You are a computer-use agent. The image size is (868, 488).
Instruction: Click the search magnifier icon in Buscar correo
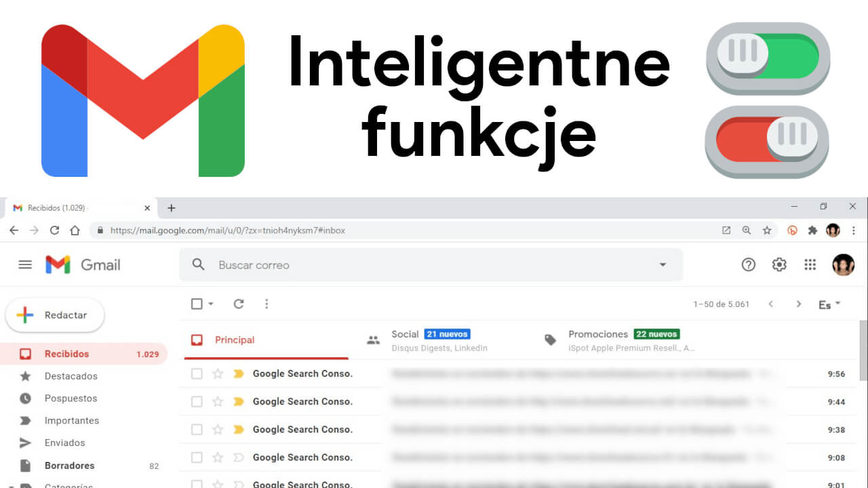click(x=198, y=265)
